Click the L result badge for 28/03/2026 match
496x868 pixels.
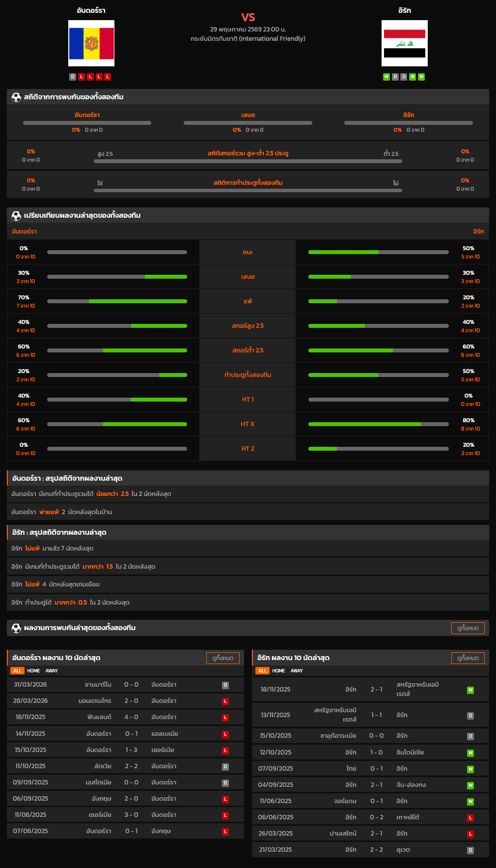(x=225, y=701)
